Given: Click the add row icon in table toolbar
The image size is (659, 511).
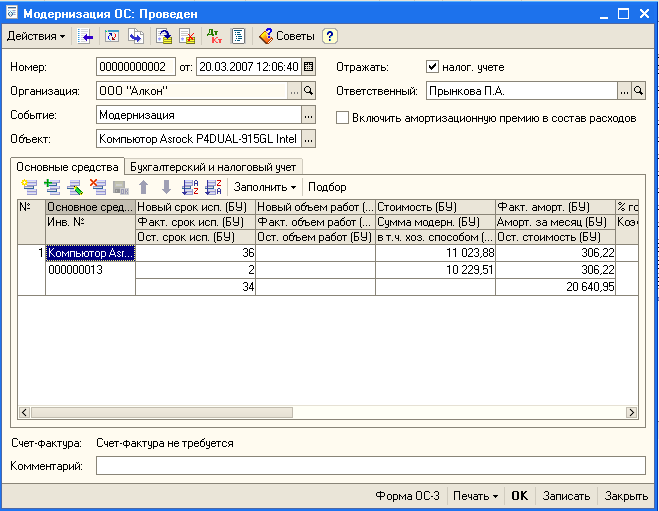Looking at the screenshot, I should (29, 187).
